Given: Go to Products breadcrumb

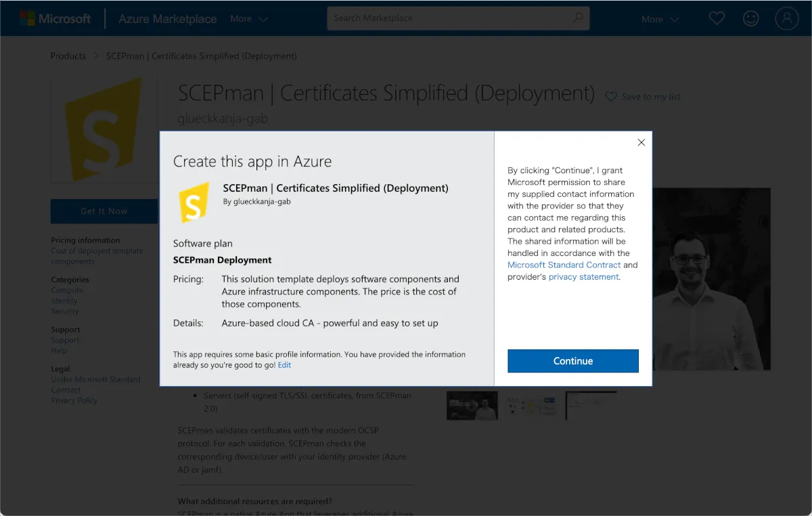Looking at the screenshot, I should coord(68,56).
